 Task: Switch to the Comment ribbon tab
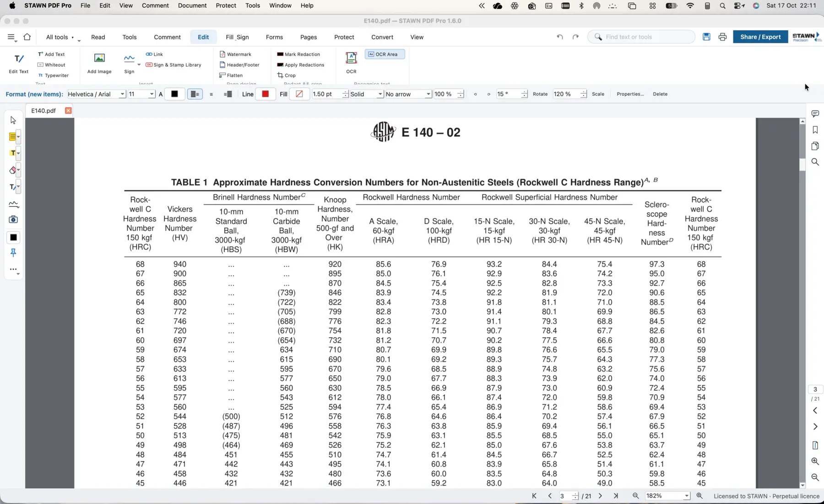[167, 37]
